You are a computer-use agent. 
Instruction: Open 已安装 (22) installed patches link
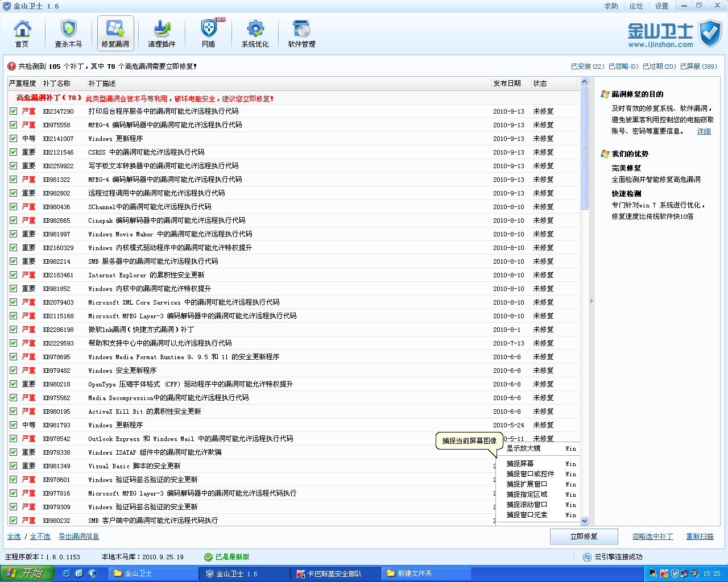[x=588, y=66]
